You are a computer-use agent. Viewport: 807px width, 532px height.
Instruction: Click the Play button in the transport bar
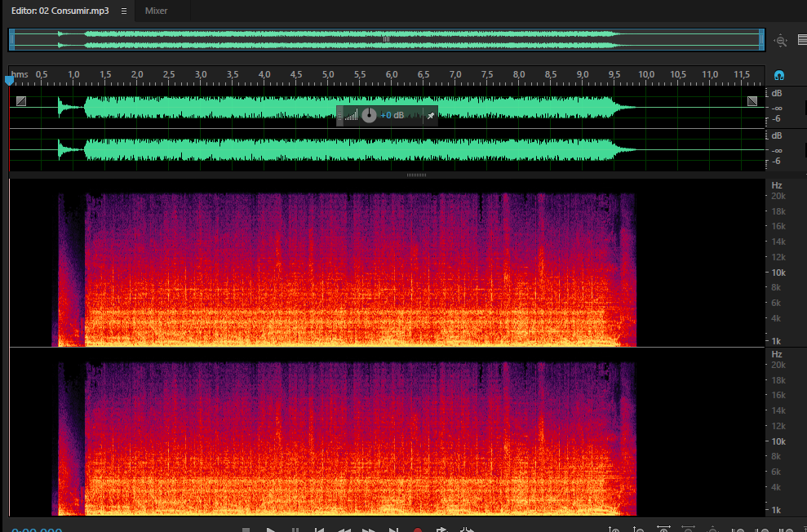270,530
